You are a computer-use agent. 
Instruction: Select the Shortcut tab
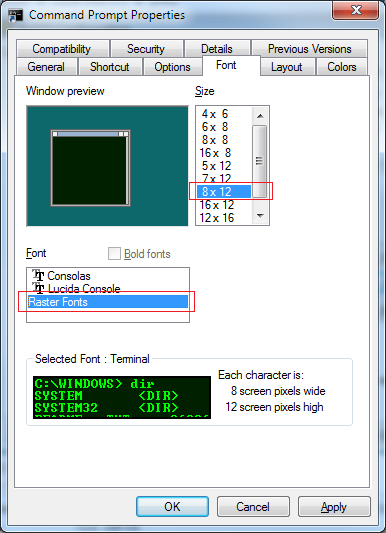pyautogui.click(x=109, y=67)
